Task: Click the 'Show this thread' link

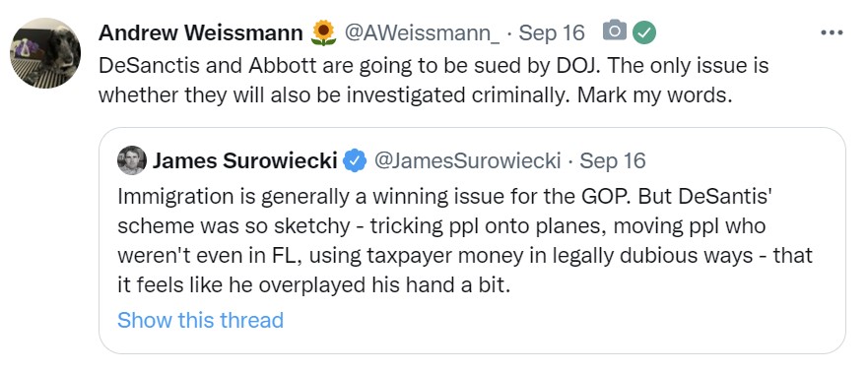Action: tap(200, 320)
